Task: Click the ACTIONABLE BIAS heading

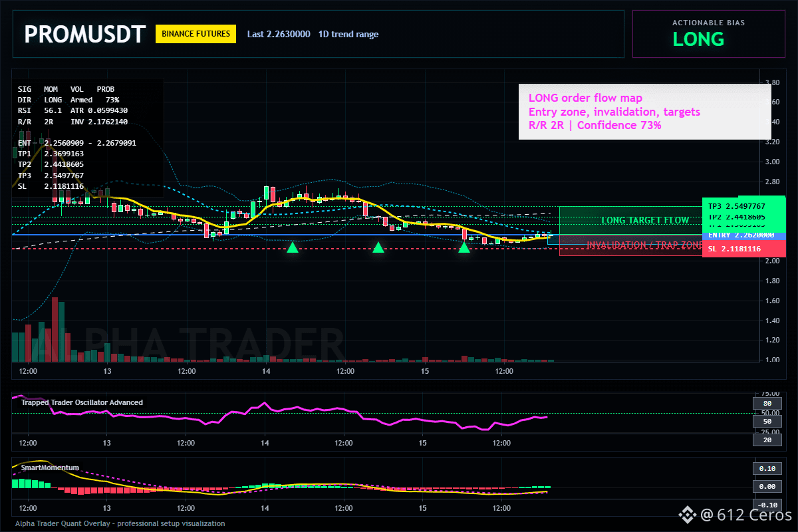Action: tap(708, 23)
